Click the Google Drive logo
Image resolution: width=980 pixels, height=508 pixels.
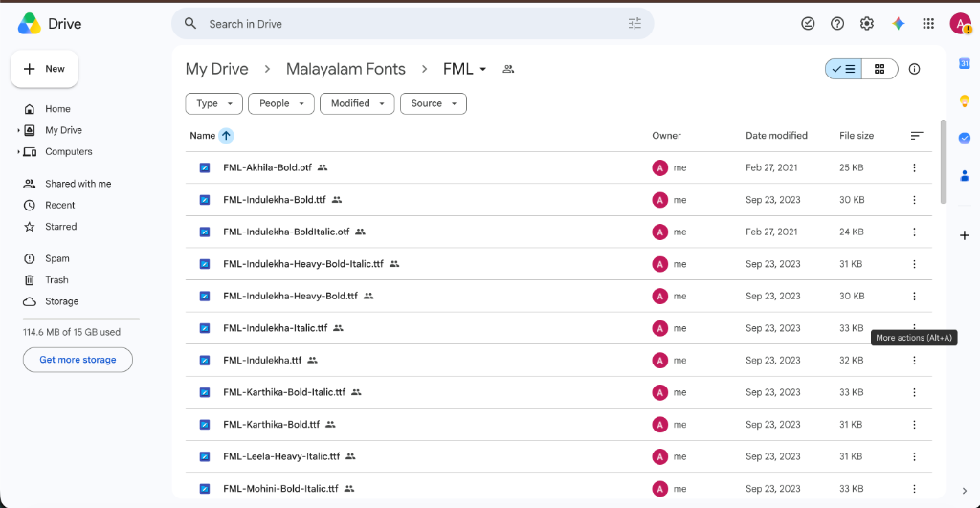[30, 24]
